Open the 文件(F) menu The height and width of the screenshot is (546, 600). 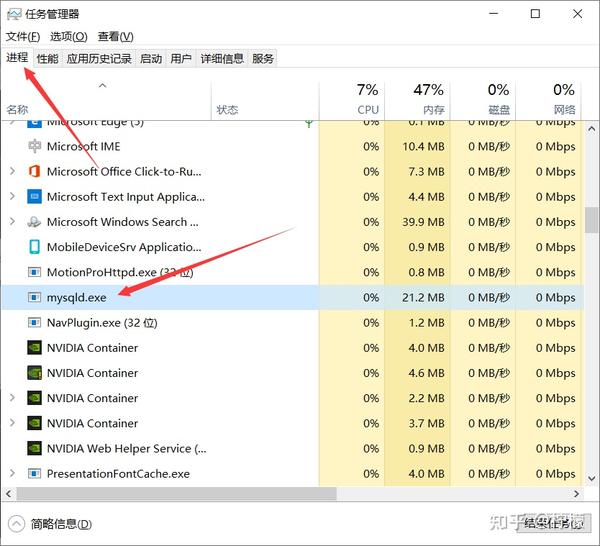point(23,36)
